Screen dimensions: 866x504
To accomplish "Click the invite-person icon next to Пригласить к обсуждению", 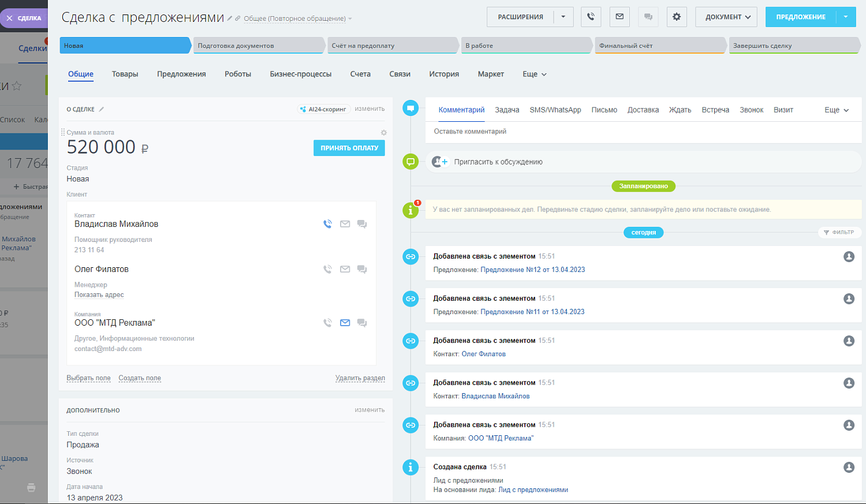I will pyautogui.click(x=439, y=162).
